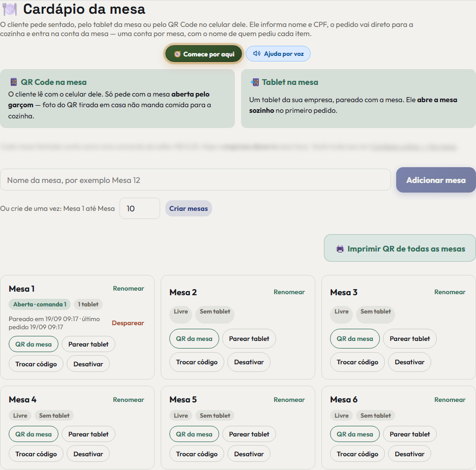The image size is (476, 470).
Task: Rename Mesa 4
Action: click(129, 400)
